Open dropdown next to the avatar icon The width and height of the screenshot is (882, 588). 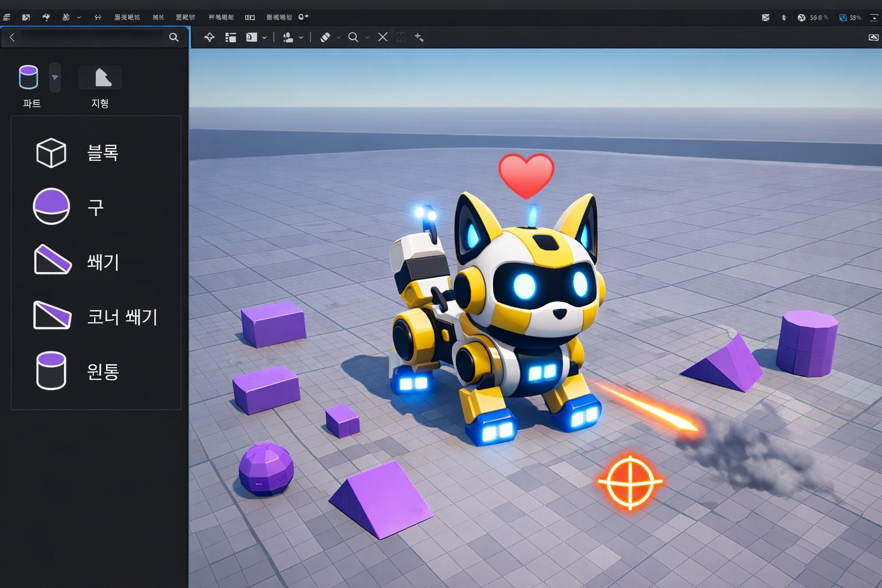click(x=301, y=38)
